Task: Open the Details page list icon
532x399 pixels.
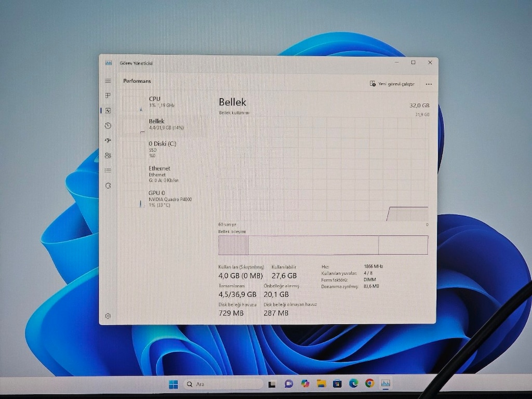Action: (x=108, y=170)
